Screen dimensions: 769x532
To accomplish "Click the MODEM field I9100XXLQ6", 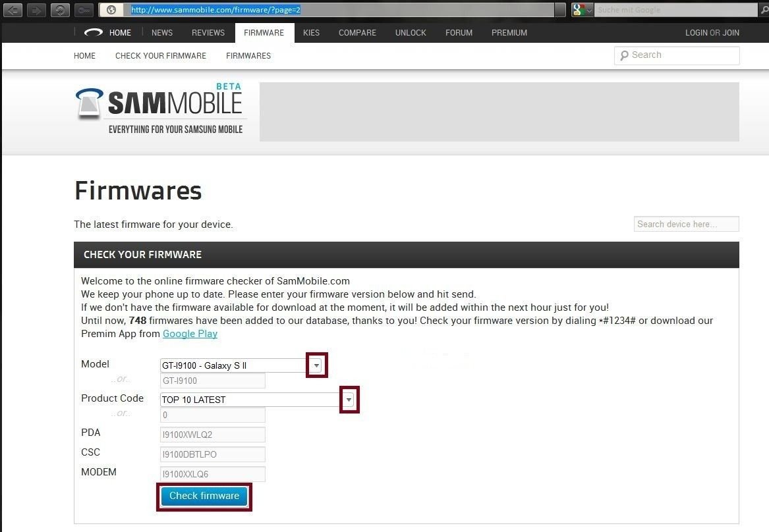I will coord(213,473).
